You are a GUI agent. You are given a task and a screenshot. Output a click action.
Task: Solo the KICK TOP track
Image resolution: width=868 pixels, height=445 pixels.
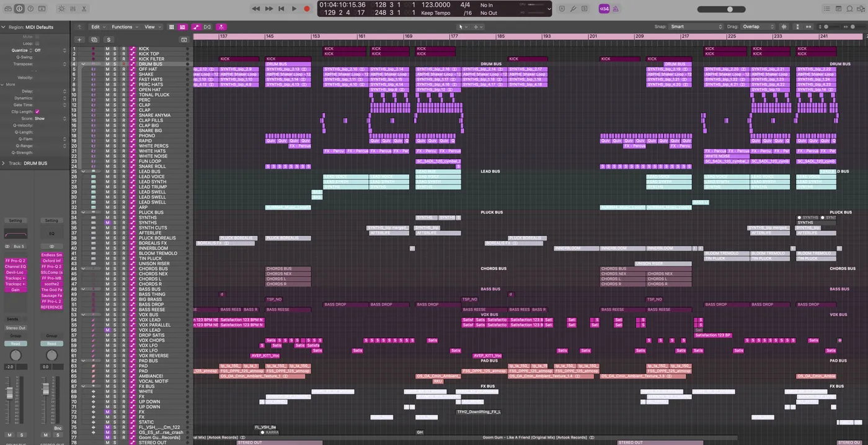(x=115, y=54)
